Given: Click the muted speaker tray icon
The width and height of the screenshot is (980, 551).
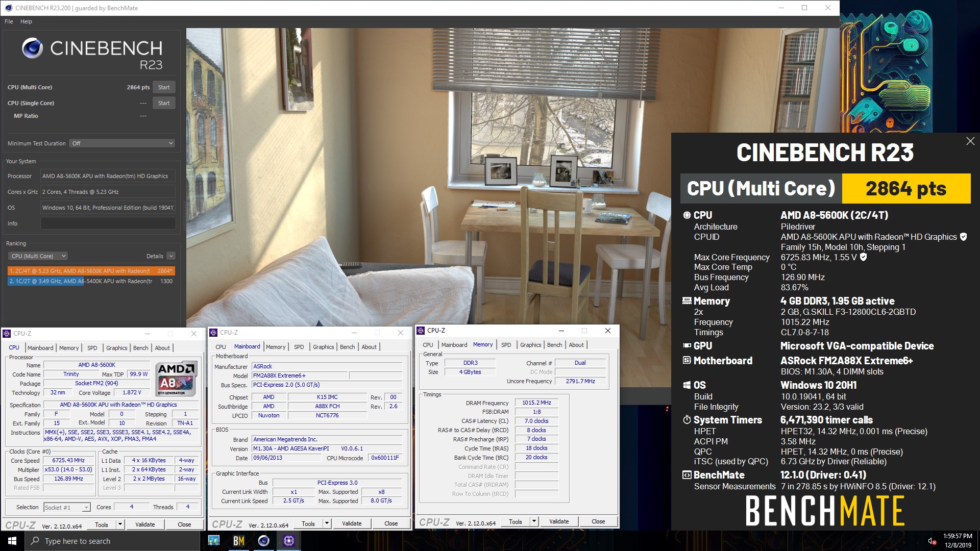Looking at the screenshot, I should tap(931, 541).
